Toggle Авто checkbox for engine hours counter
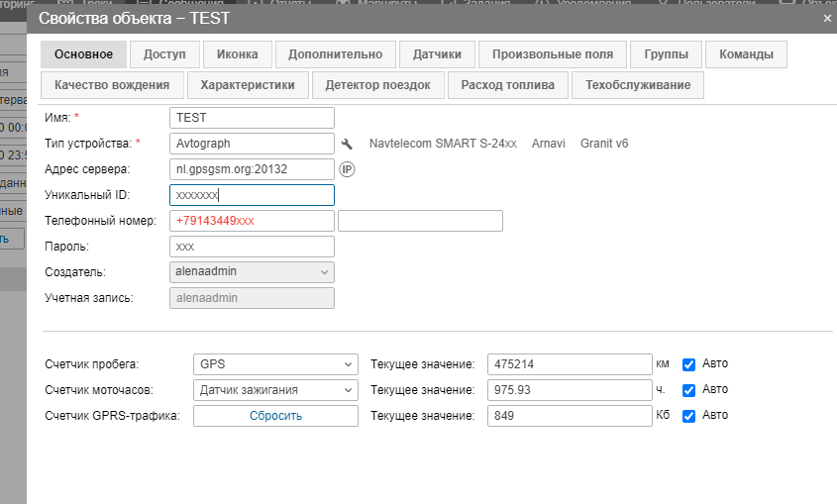The image size is (837, 504). tap(689, 389)
